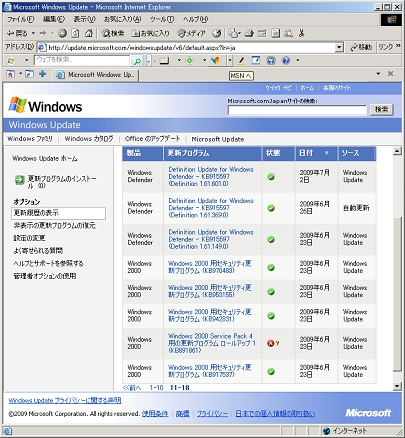Open Windows Update privacy statement link
The width and height of the screenshot is (405, 438).
coord(65,400)
